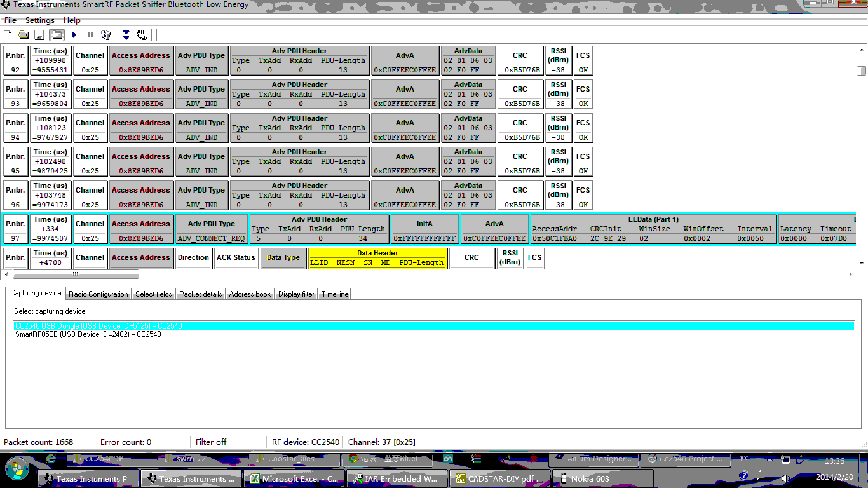
Task: Click time value =9974173 in packet 96
Action: point(51,205)
